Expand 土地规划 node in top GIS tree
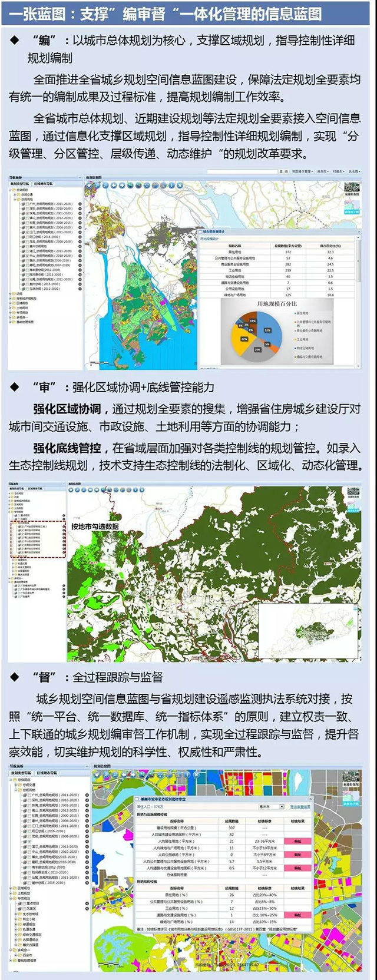Viewport: 377px width, 980px height. (10, 308)
